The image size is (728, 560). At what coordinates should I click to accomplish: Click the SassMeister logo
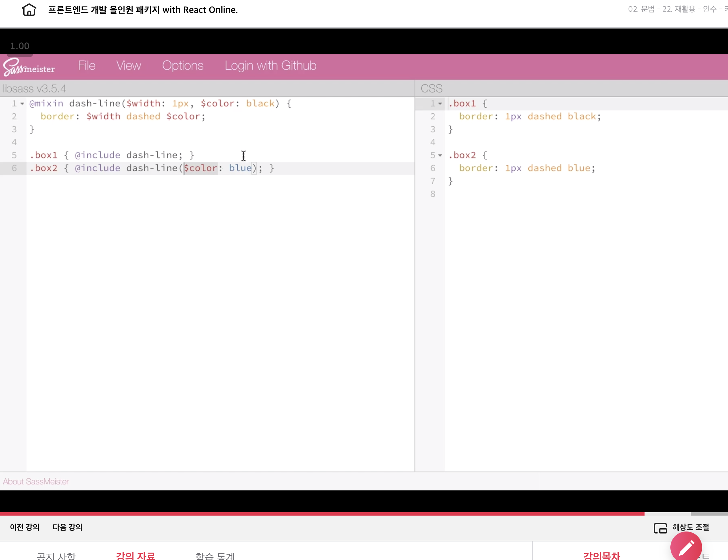[29, 67]
